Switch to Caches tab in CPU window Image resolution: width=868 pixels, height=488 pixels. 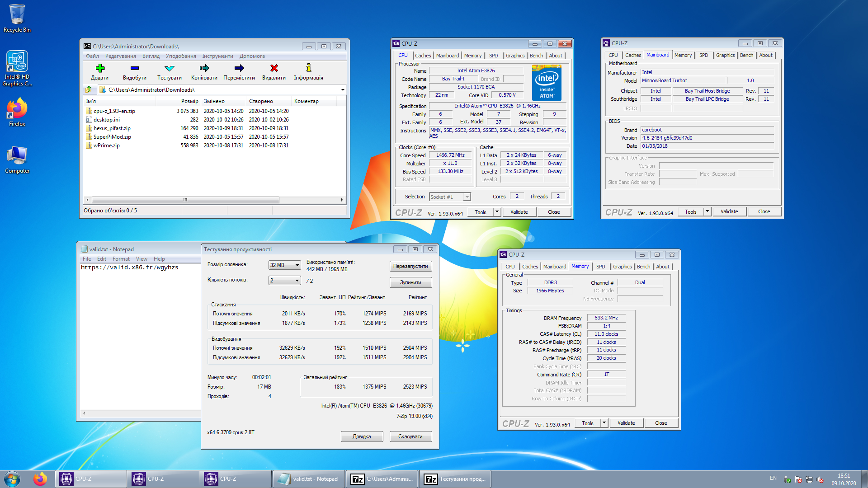click(x=423, y=56)
